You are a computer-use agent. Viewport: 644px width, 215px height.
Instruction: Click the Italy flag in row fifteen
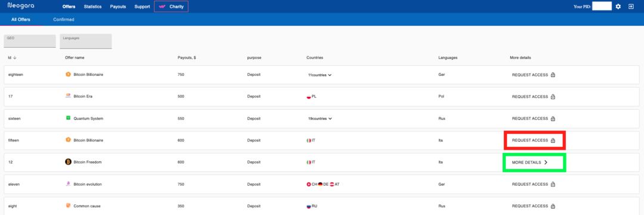[x=309, y=140]
